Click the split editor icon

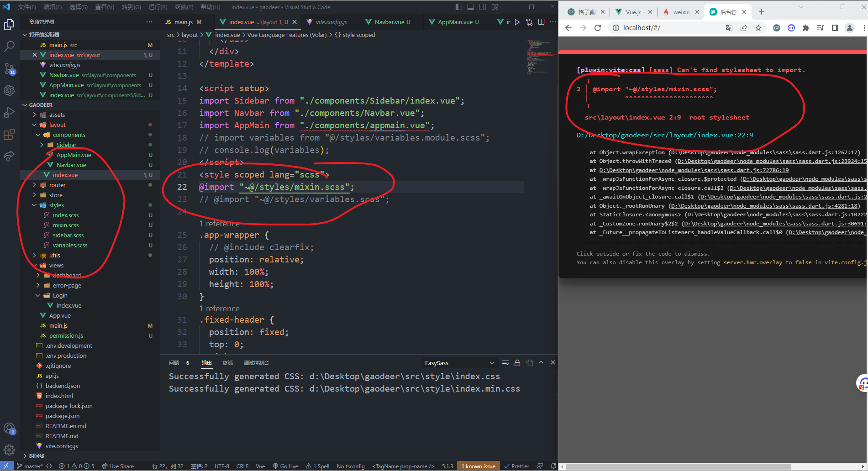(541, 22)
